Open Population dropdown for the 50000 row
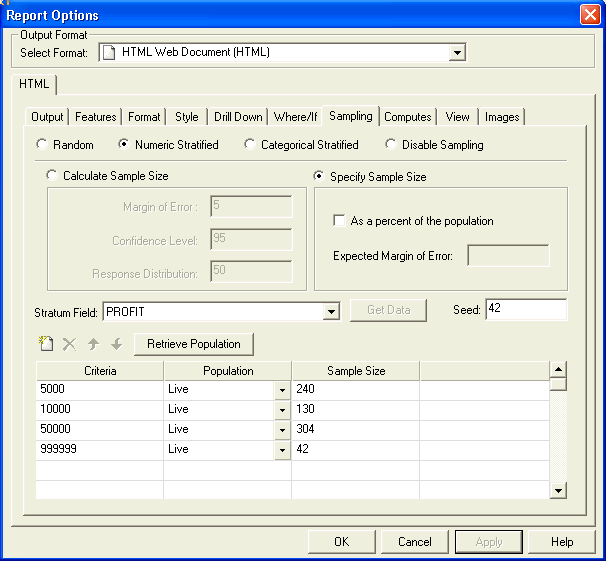The height and width of the screenshot is (561, 606). coord(283,430)
